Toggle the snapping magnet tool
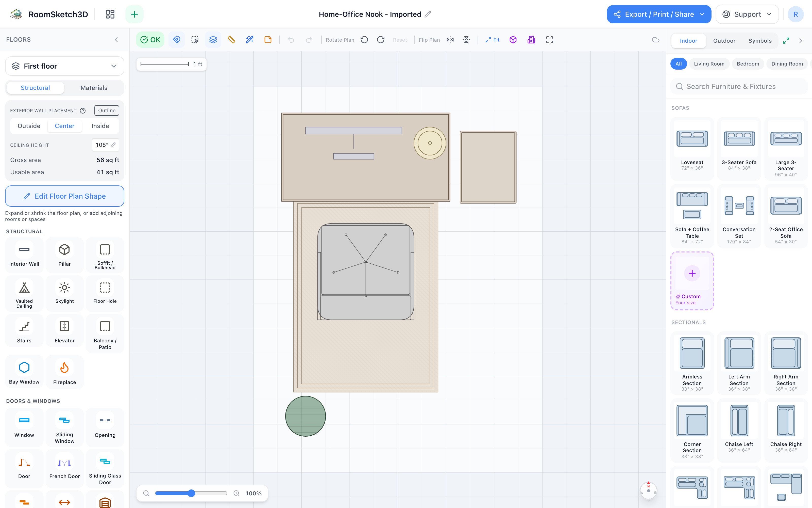 click(177, 40)
